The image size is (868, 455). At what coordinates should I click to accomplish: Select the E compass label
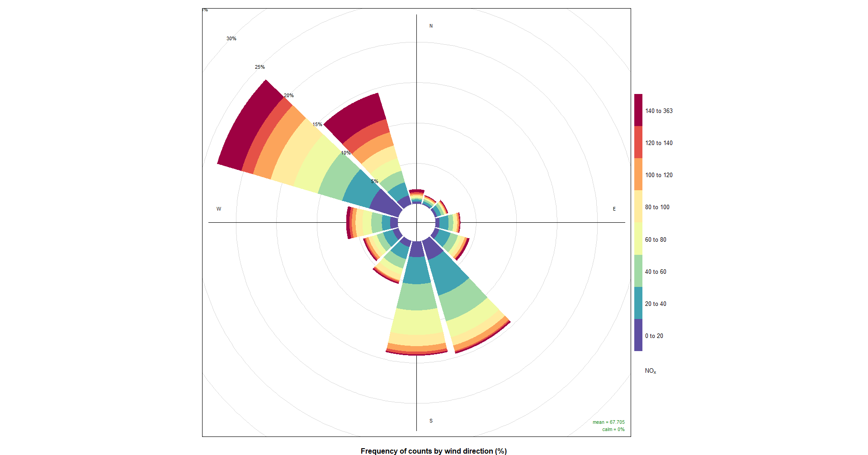pyautogui.click(x=614, y=209)
